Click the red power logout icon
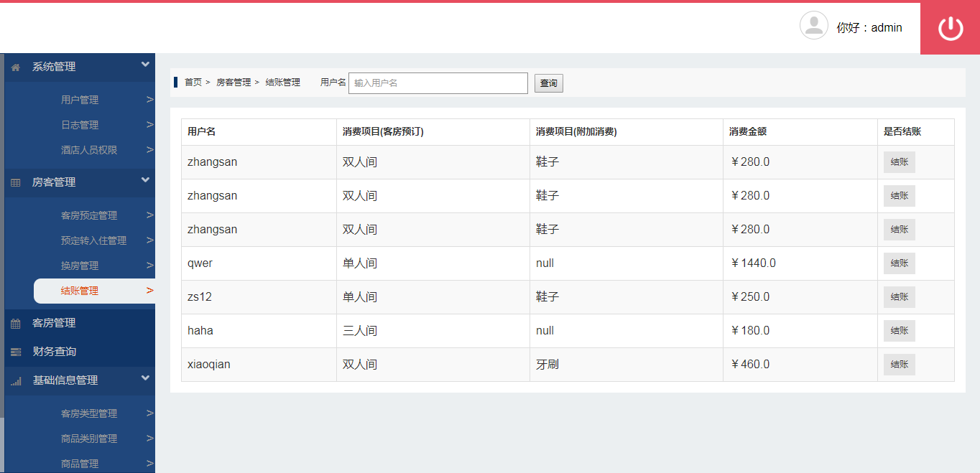Image resolution: width=980 pixels, height=473 pixels. click(x=951, y=28)
